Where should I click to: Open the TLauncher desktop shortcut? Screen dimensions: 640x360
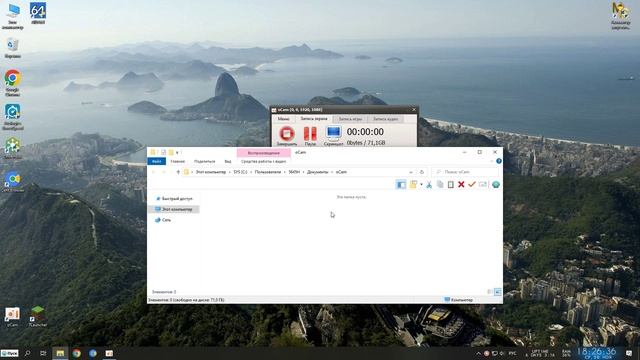(38, 316)
